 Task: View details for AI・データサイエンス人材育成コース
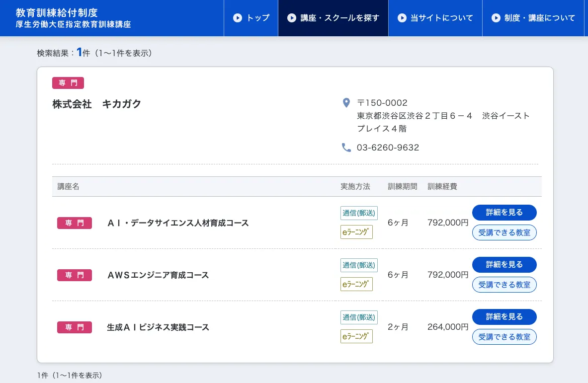coord(504,213)
